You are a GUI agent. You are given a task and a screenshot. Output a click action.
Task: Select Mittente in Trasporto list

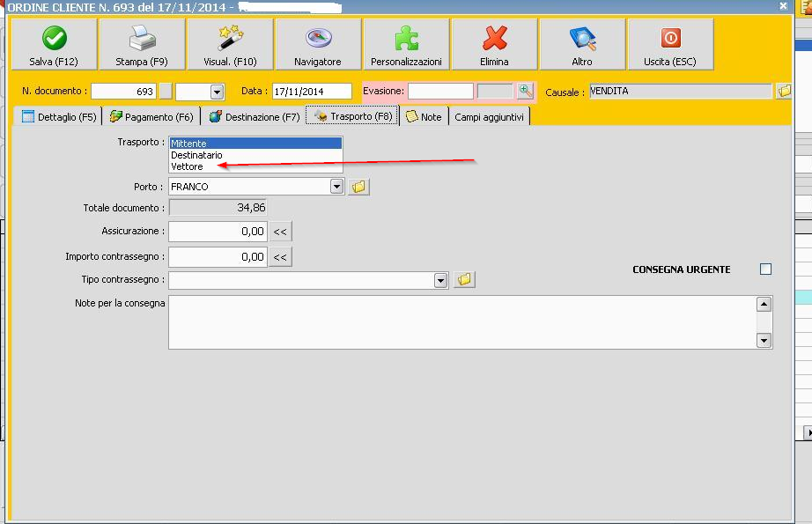click(x=255, y=144)
